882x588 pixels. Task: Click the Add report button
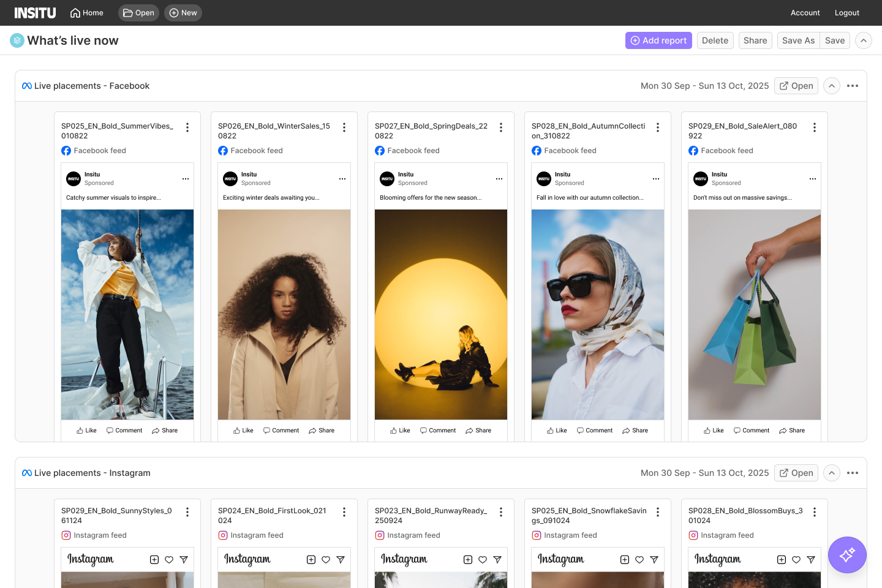(x=658, y=40)
